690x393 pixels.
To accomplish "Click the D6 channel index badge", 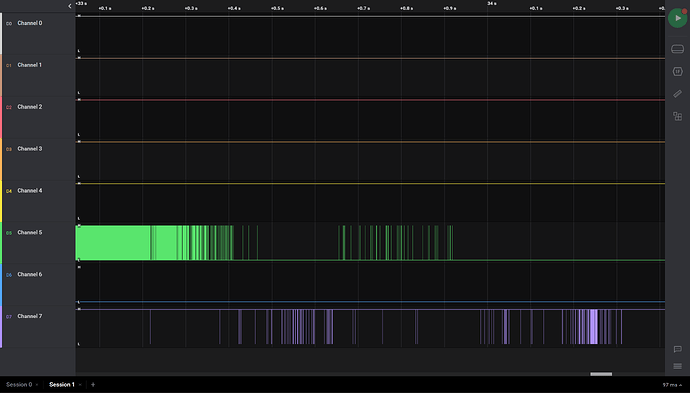I will (x=9, y=275).
